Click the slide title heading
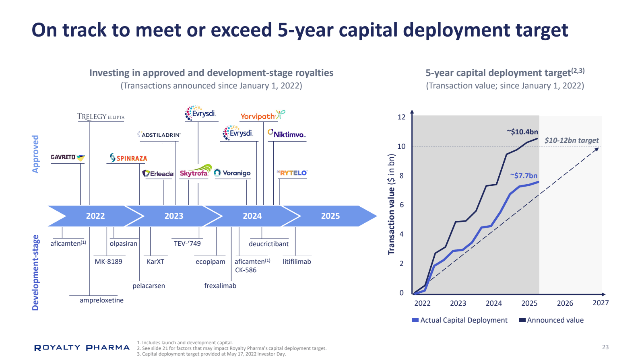The height and width of the screenshot is (362, 644). pos(300,30)
